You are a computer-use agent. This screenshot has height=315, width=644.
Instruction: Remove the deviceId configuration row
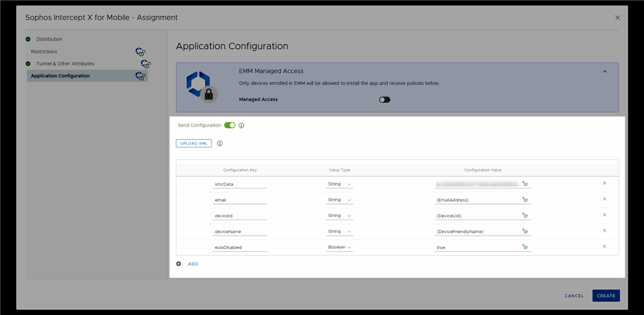[605, 215]
